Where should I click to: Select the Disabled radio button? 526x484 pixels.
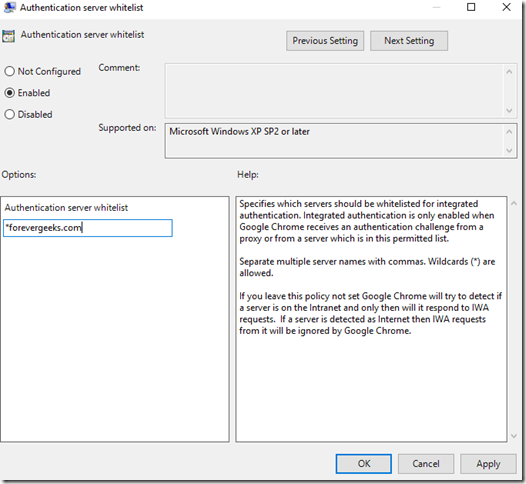(x=9, y=114)
